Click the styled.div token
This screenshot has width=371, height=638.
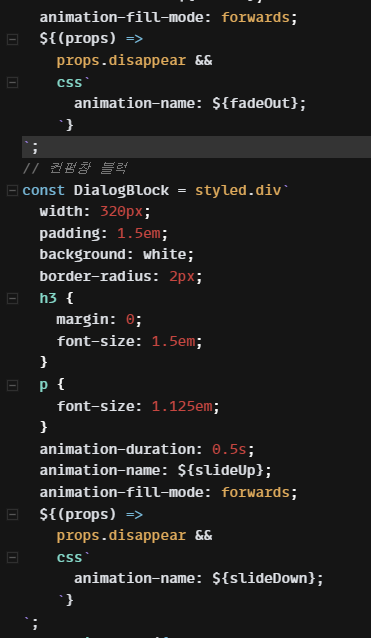click(x=238, y=190)
